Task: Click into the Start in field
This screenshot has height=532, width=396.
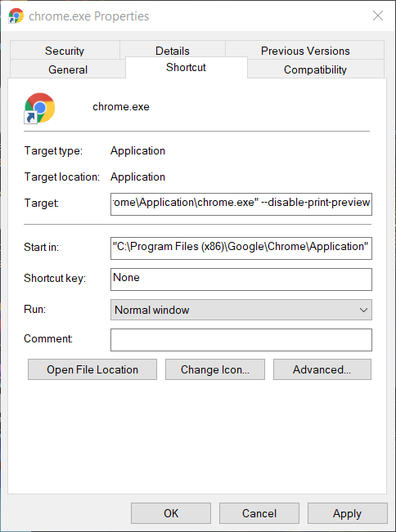Action: [x=241, y=248]
